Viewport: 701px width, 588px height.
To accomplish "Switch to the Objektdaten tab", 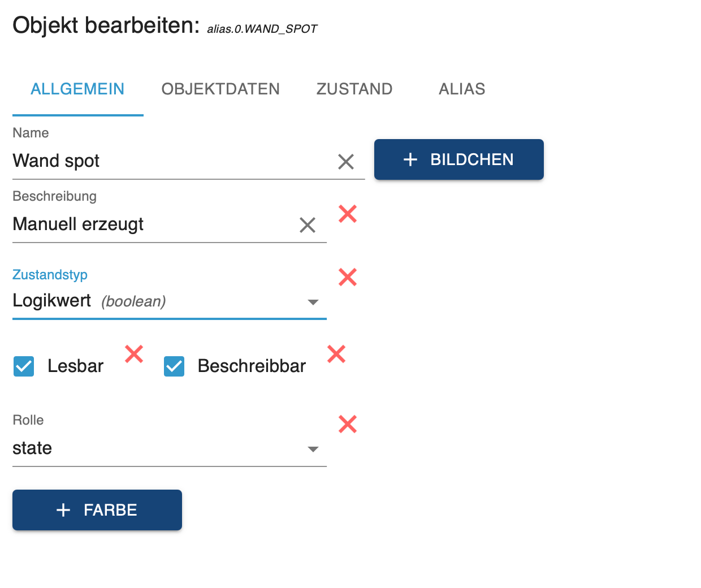I will (x=220, y=89).
